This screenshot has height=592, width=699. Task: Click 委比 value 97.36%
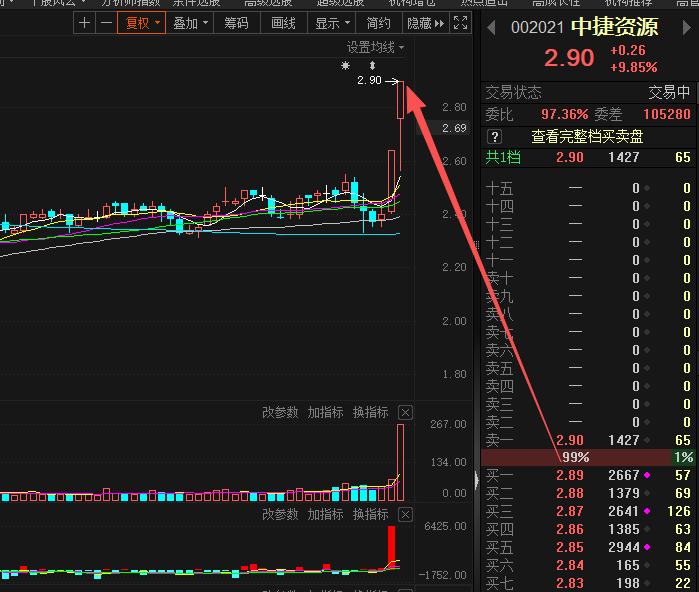click(564, 115)
